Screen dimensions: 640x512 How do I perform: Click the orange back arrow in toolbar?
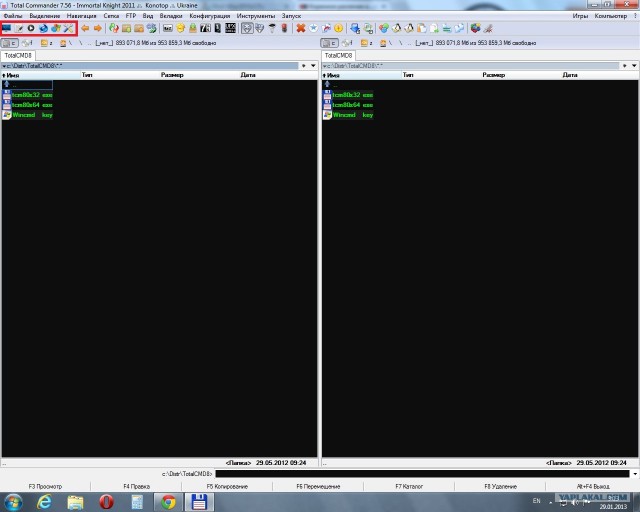click(85, 28)
